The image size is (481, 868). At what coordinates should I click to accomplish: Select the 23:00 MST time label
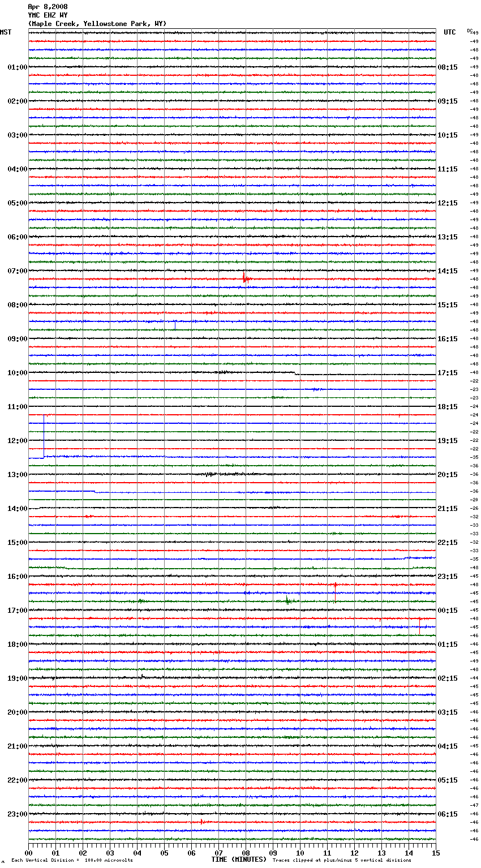coord(18,814)
